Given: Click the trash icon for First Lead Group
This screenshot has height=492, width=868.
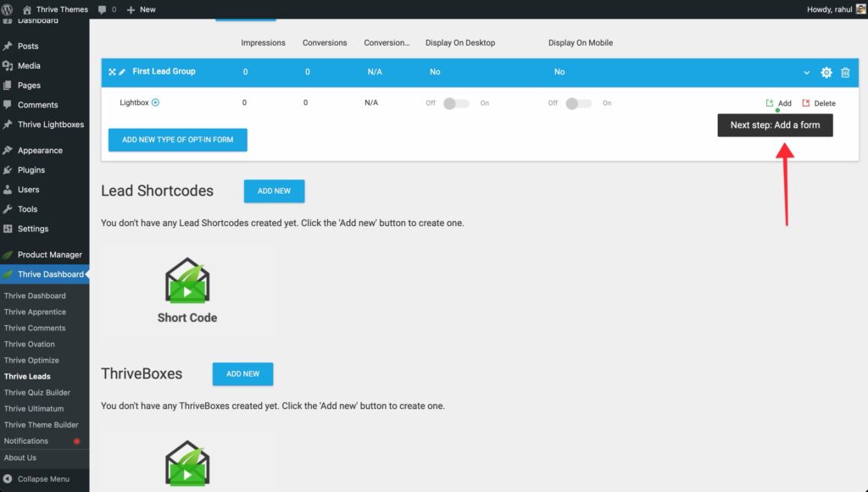Looking at the screenshot, I should 845,73.
